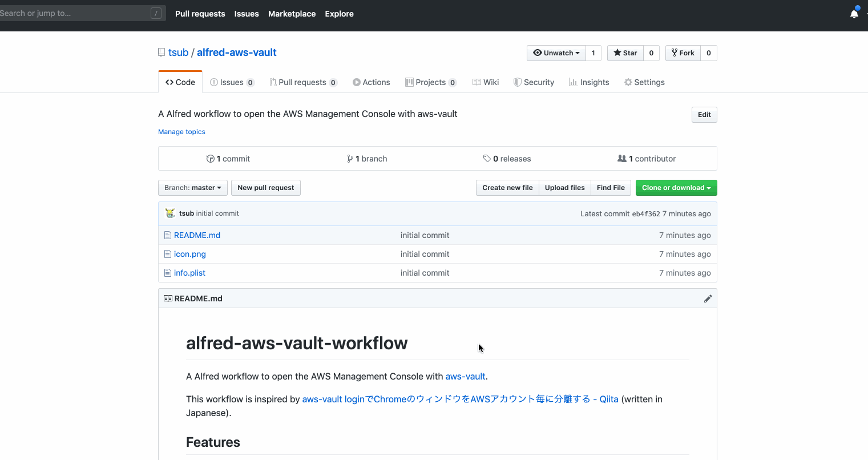The height and width of the screenshot is (460, 868).
Task: Expand the Clone or download menu
Action: point(676,188)
